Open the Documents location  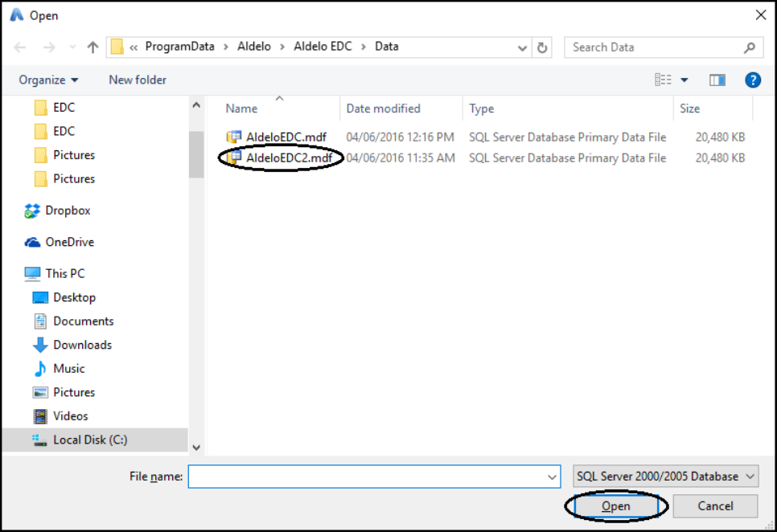84,321
